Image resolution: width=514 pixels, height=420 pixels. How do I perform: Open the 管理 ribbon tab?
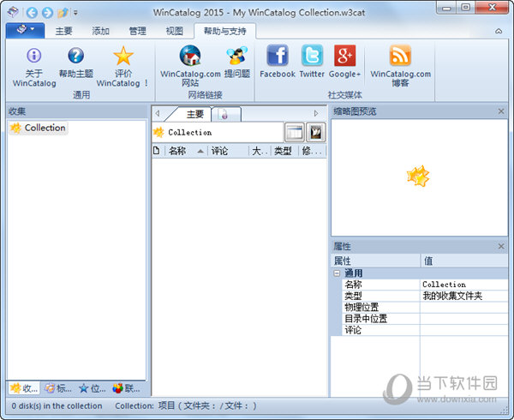(137, 31)
